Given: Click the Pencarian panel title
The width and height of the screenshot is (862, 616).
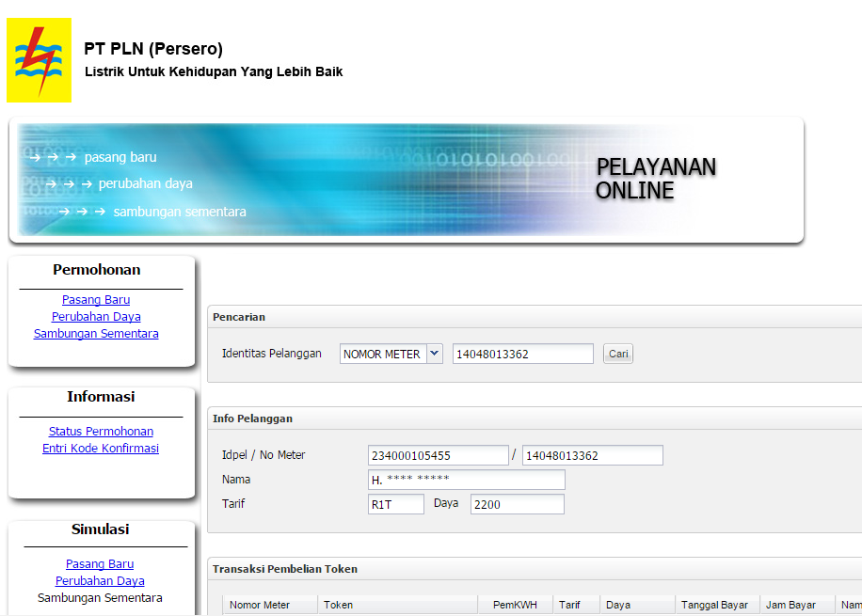Looking at the screenshot, I should coord(239,317).
